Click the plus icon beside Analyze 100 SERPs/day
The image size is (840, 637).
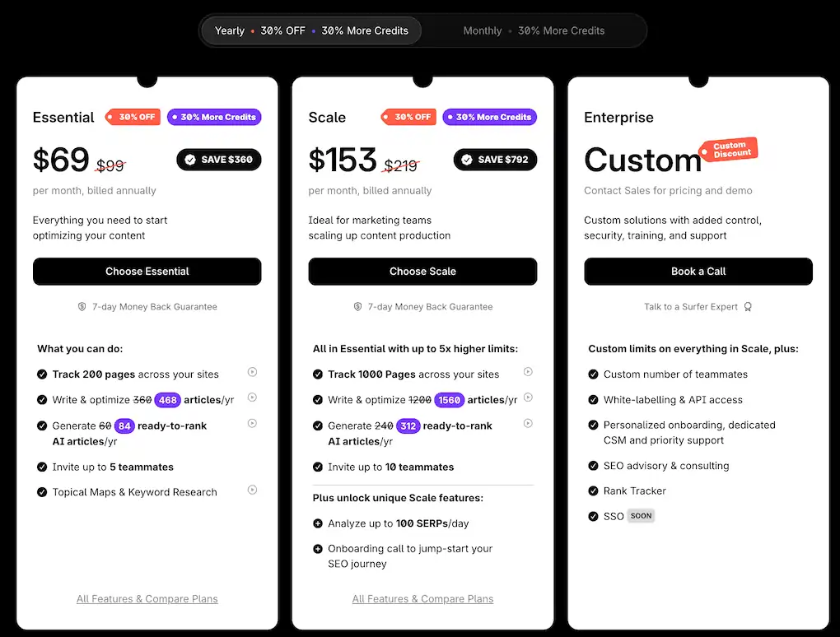[318, 523]
